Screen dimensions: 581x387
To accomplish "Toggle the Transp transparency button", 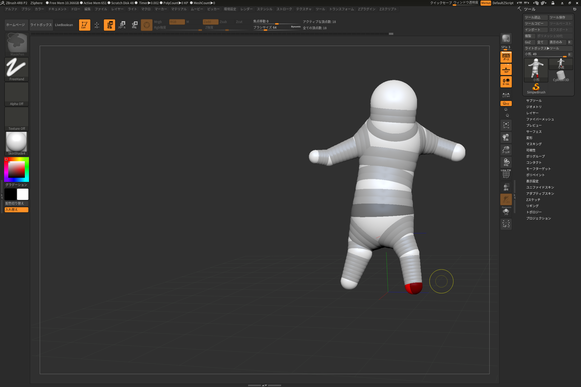I will (x=506, y=187).
